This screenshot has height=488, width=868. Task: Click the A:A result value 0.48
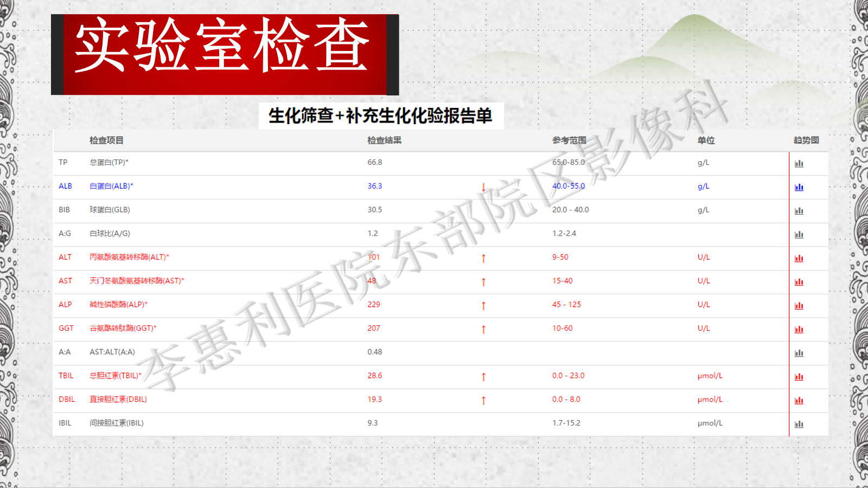[375, 352]
